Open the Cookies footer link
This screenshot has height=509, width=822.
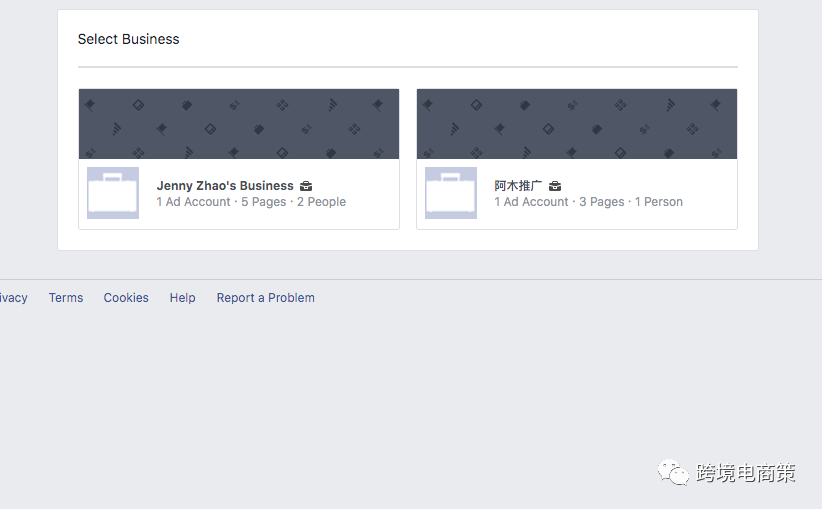(x=126, y=298)
